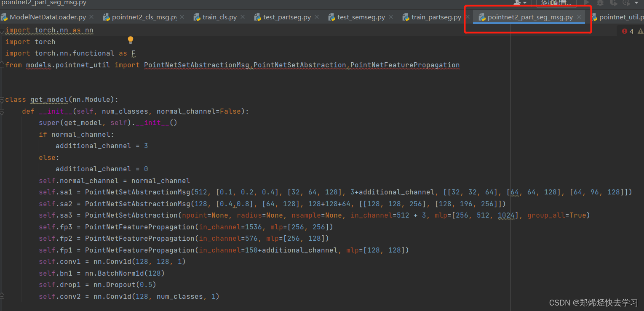Click the Python file icon on ModelNetDataLoader.py tab
This screenshot has height=311, width=644.
pos(4,17)
